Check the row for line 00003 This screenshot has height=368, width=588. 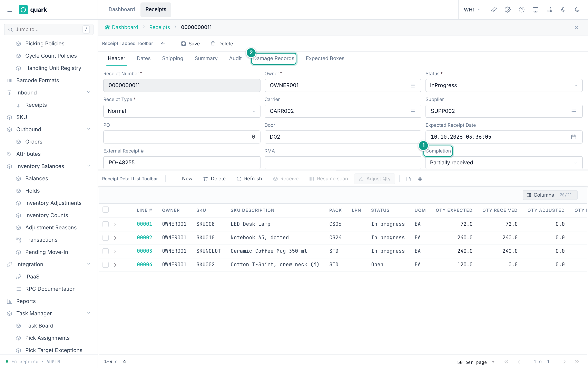tap(105, 251)
